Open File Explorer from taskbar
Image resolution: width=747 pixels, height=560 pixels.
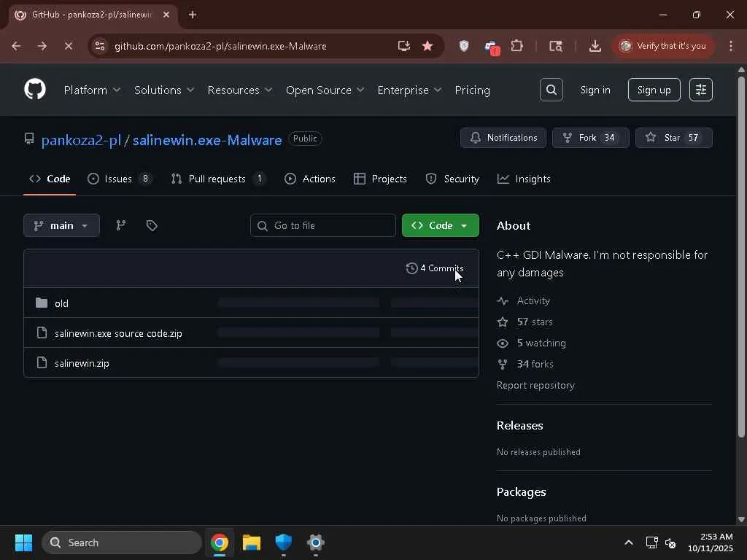click(x=252, y=542)
